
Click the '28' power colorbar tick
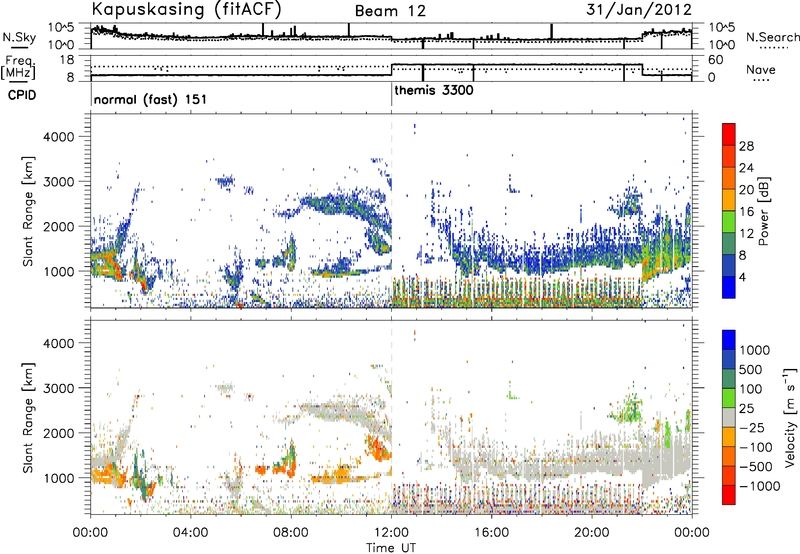click(746, 146)
